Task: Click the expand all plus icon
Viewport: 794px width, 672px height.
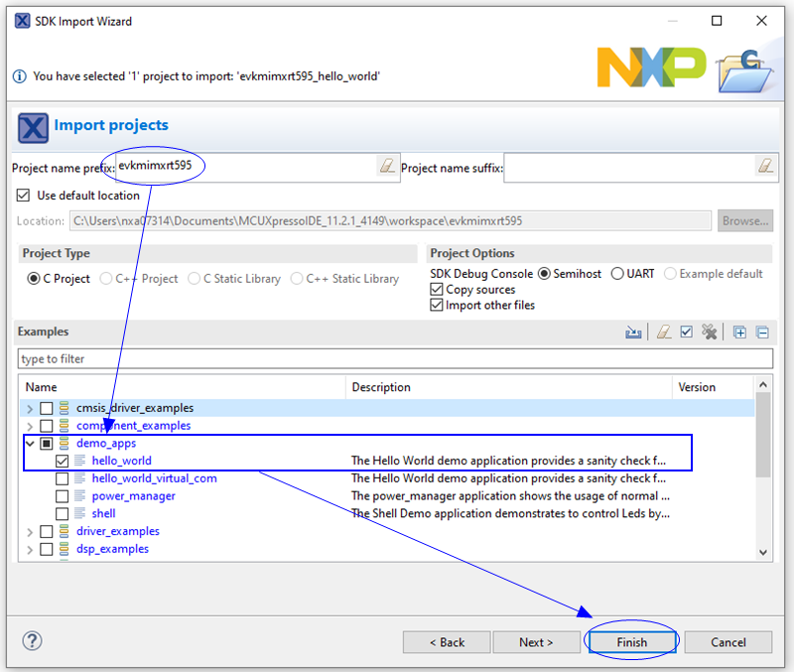Action: 739,333
